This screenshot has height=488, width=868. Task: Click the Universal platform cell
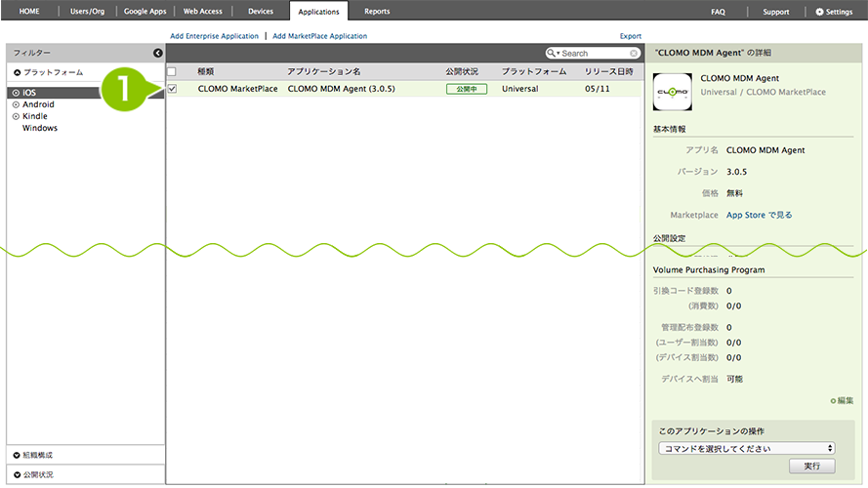point(519,89)
